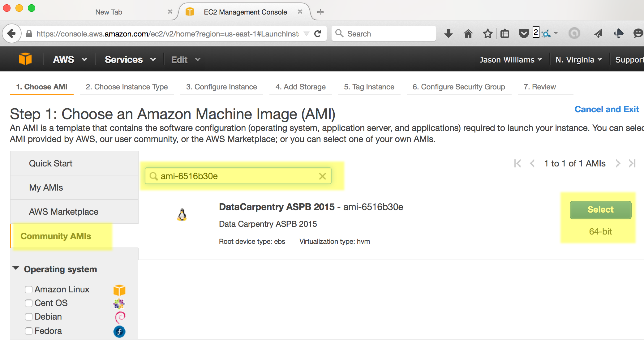The height and width of the screenshot is (349, 644).
Task: Switch to 2. Choose Instance Type tab
Action: coord(127,87)
